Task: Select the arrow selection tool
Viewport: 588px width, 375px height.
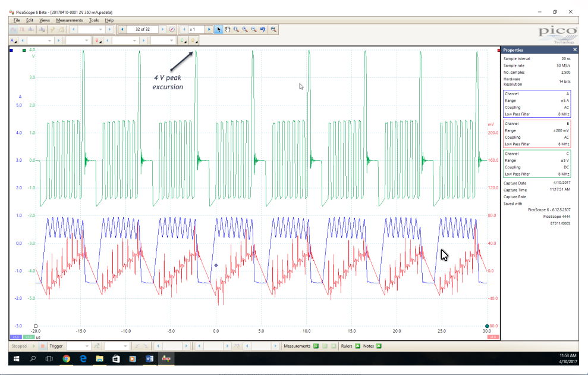Action: (219, 29)
